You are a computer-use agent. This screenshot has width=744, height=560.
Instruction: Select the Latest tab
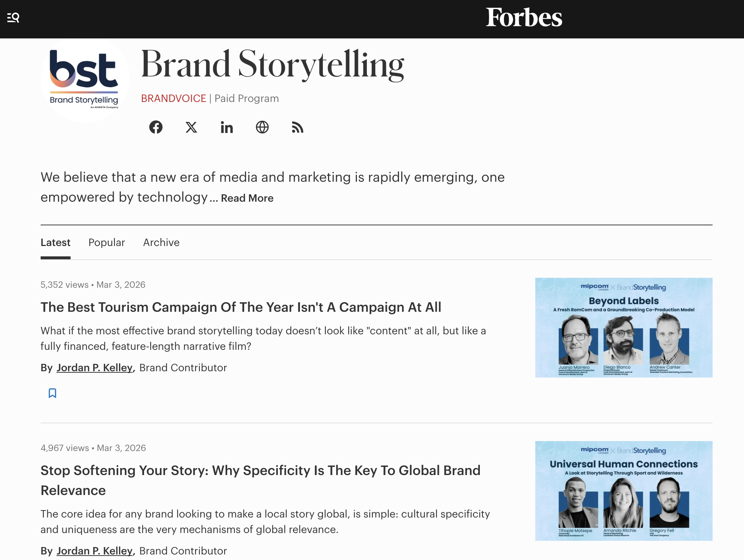(x=55, y=243)
